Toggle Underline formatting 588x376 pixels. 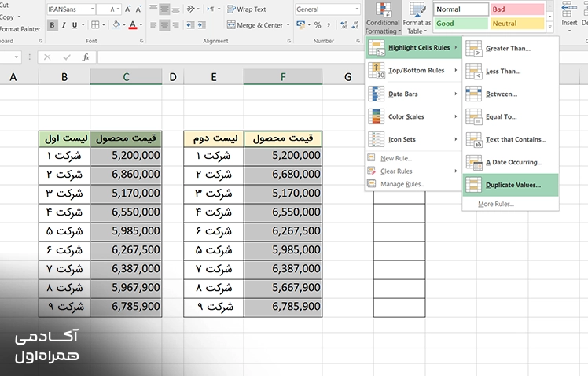coord(75,25)
